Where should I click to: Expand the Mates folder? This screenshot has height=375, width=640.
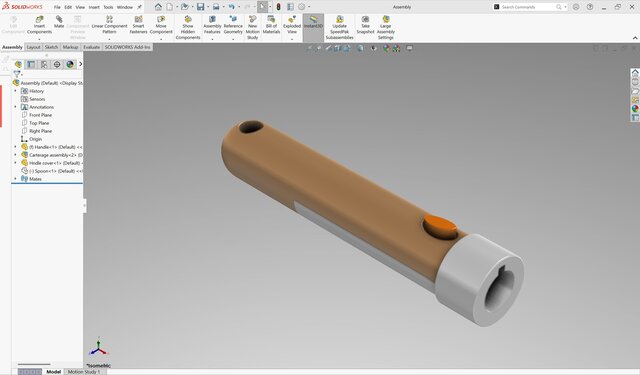[16, 179]
